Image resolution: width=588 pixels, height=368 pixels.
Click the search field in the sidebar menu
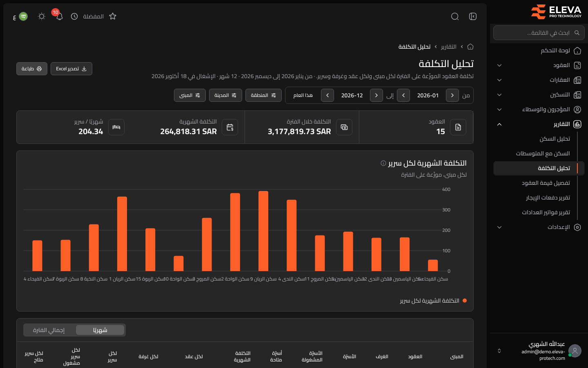click(x=539, y=33)
